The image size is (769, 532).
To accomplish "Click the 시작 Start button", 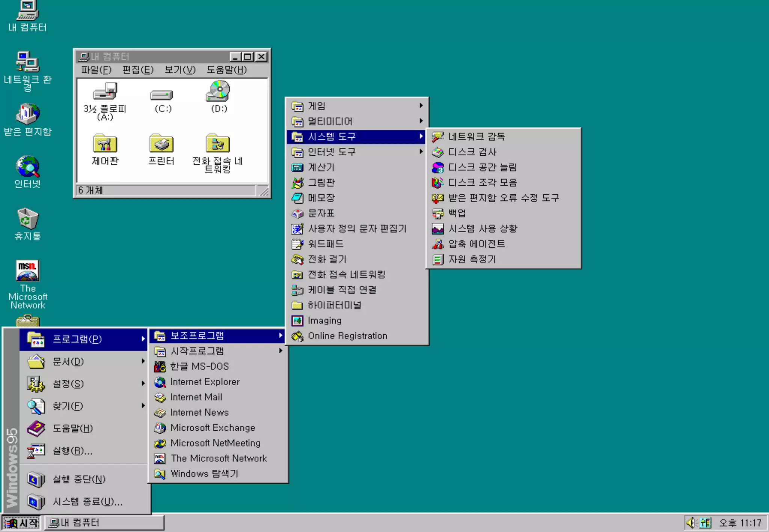I will click(21, 523).
